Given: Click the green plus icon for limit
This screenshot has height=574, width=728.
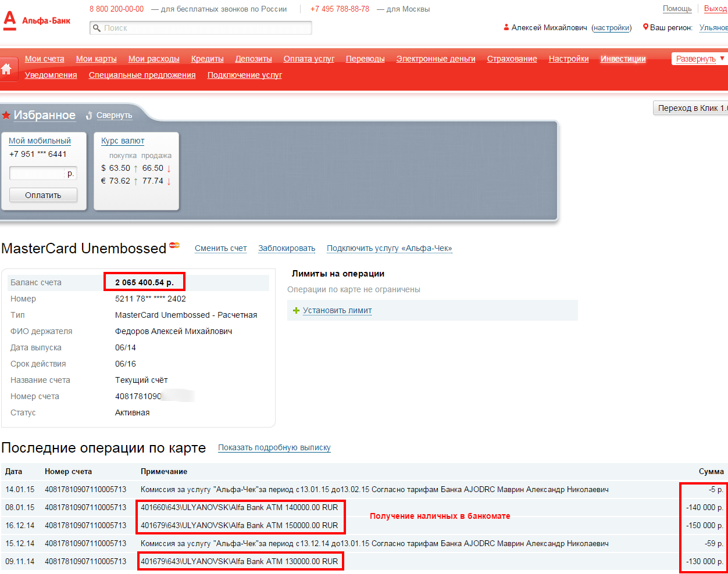Looking at the screenshot, I should tap(297, 311).
